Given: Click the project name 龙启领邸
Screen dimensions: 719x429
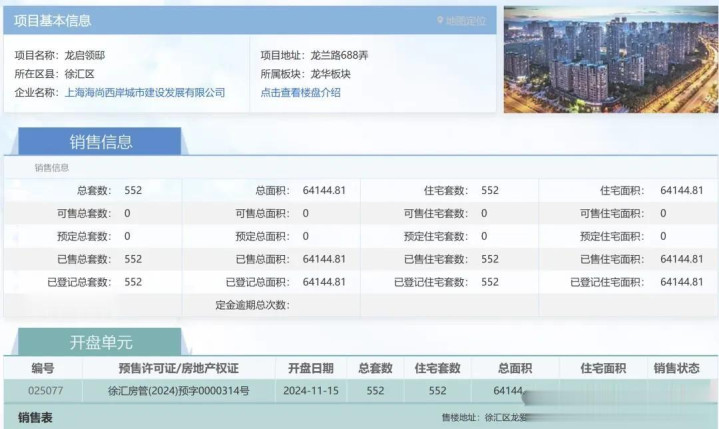Looking at the screenshot, I should point(84,55).
